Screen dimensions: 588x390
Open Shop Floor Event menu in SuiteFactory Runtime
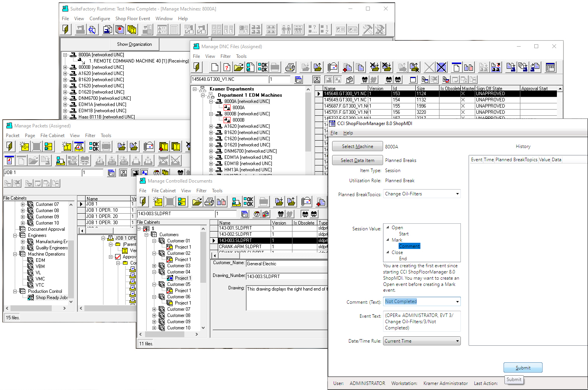click(133, 19)
